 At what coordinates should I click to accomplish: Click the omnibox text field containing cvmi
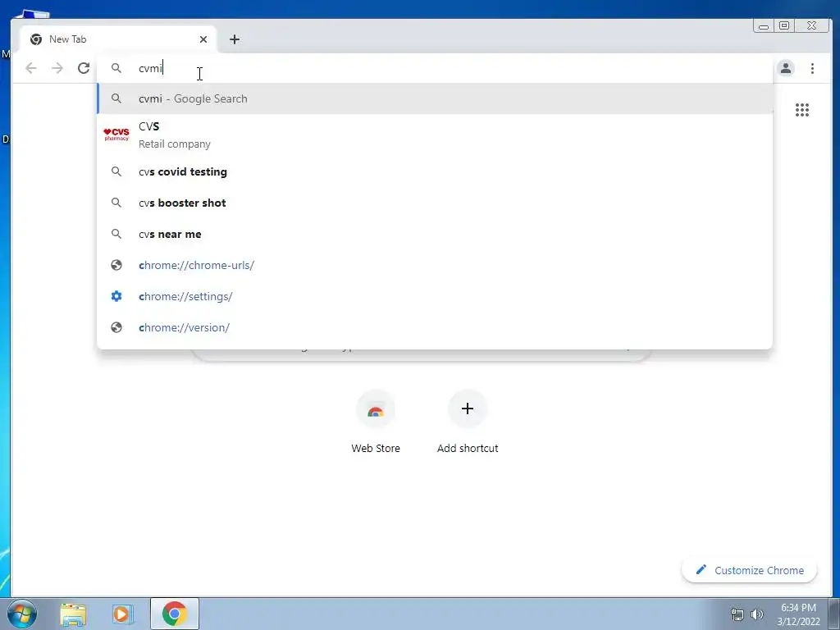point(434,68)
